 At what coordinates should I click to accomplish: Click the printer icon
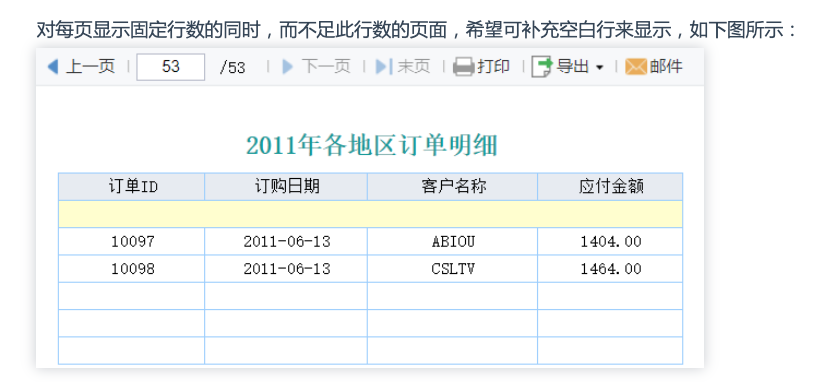[x=463, y=67]
